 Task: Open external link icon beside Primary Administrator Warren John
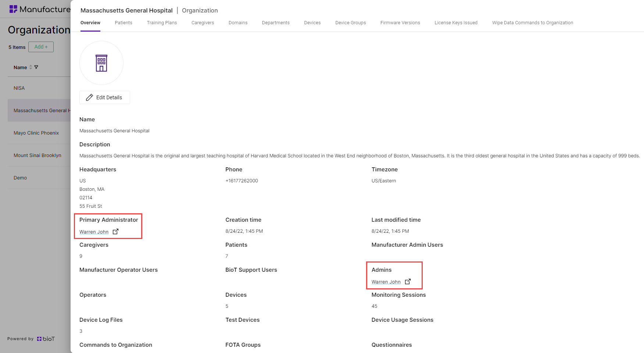pyautogui.click(x=115, y=232)
